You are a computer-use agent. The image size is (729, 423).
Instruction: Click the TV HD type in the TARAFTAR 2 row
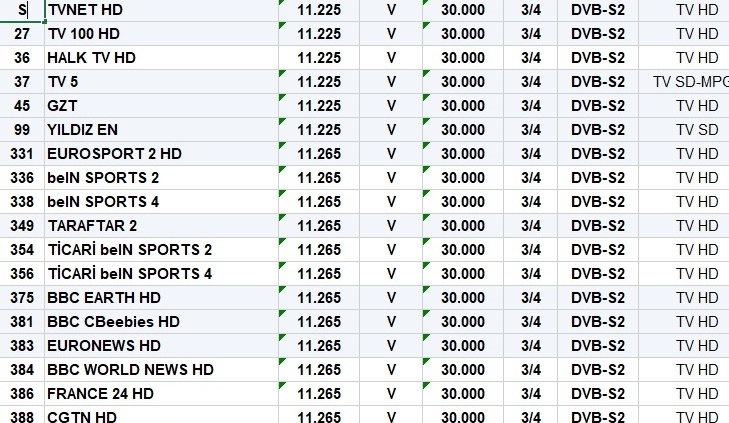click(x=684, y=226)
